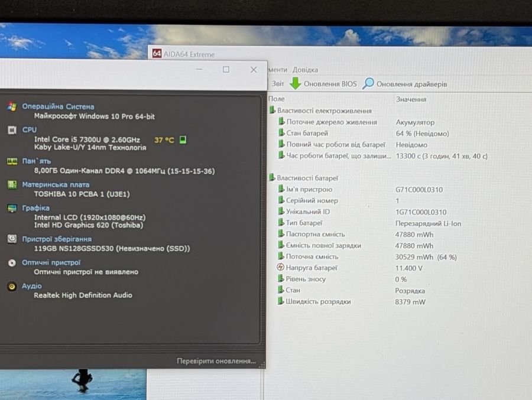The image size is (532, 400).
Task: Click the value Перезарядний Li-Ion
Action: [x=428, y=223]
